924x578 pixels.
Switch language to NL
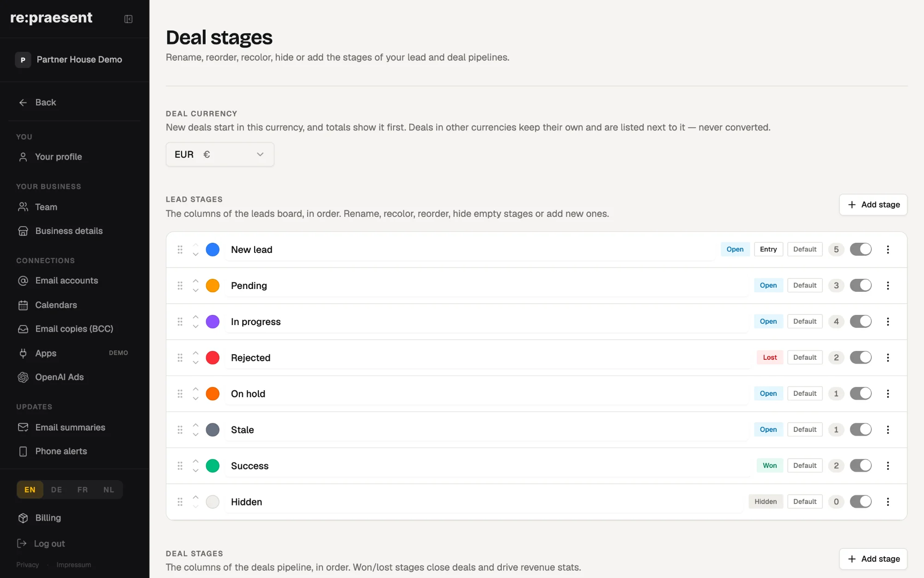[109, 490]
